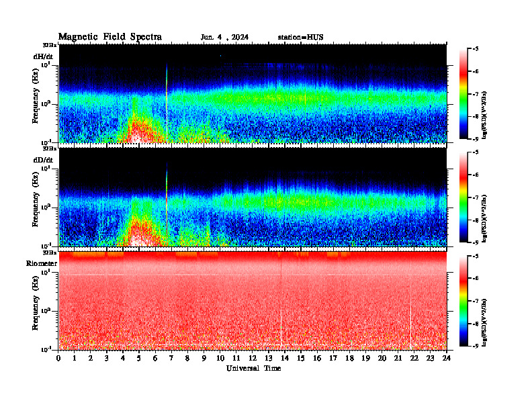This screenshot has width=532, height=411.
Task: Click hour "22" on the time axis
Action: point(414,358)
